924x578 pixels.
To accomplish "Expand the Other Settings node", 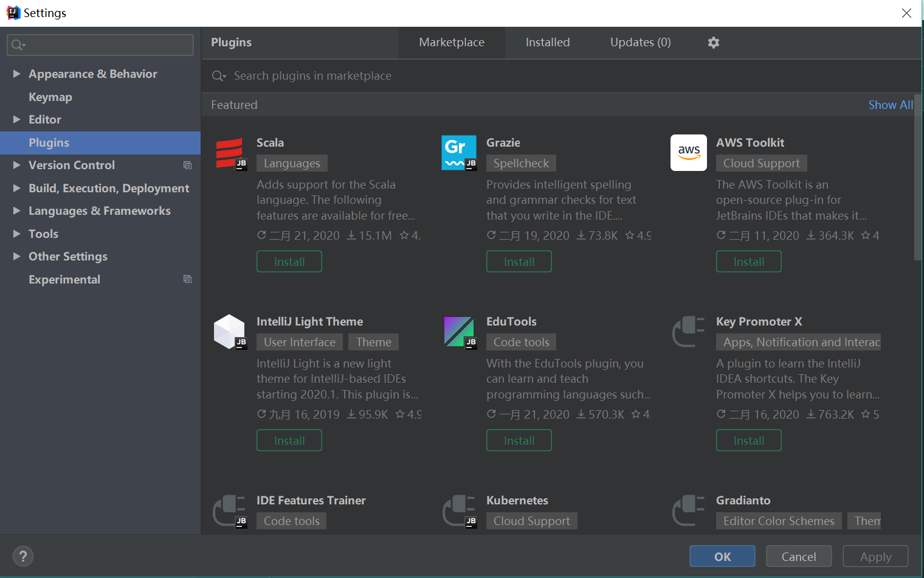I will coord(17,256).
